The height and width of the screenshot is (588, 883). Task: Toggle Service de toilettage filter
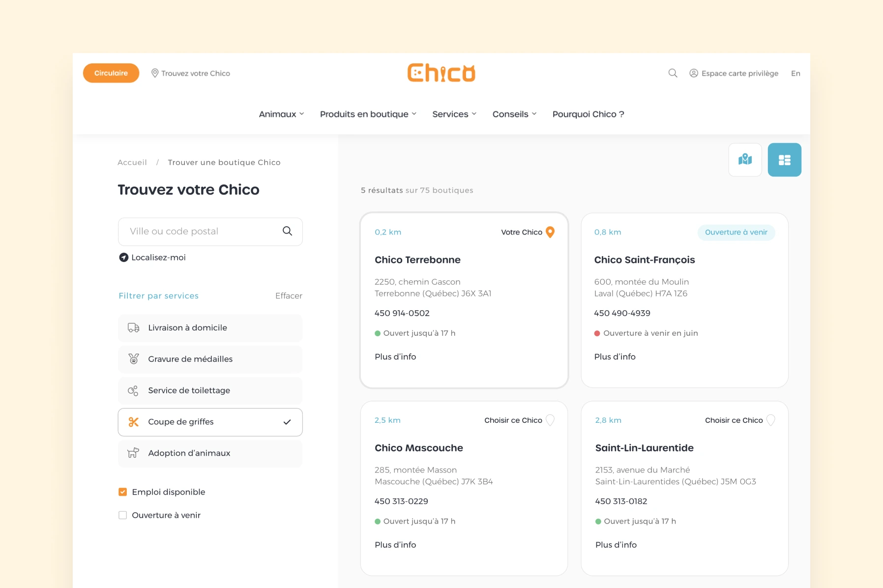(210, 391)
